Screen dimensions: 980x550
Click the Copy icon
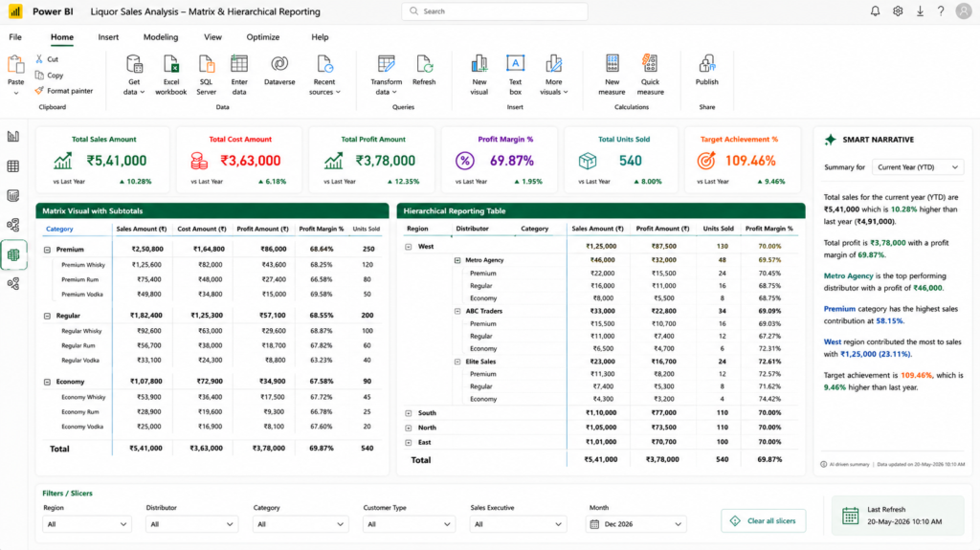point(39,75)
